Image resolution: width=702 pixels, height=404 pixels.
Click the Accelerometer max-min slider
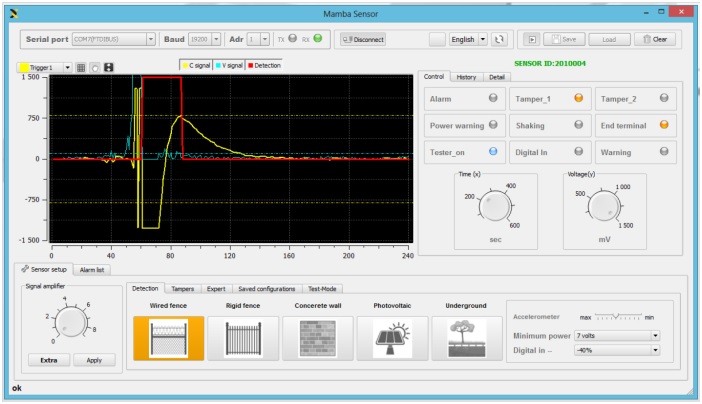coord(618,317)
